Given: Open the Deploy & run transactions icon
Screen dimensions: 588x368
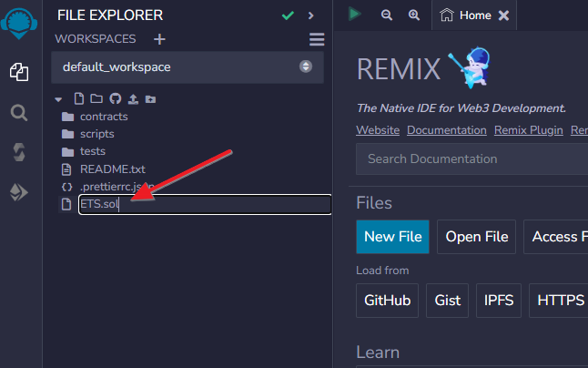Looking at the screenshot, I should pos(19,192).
